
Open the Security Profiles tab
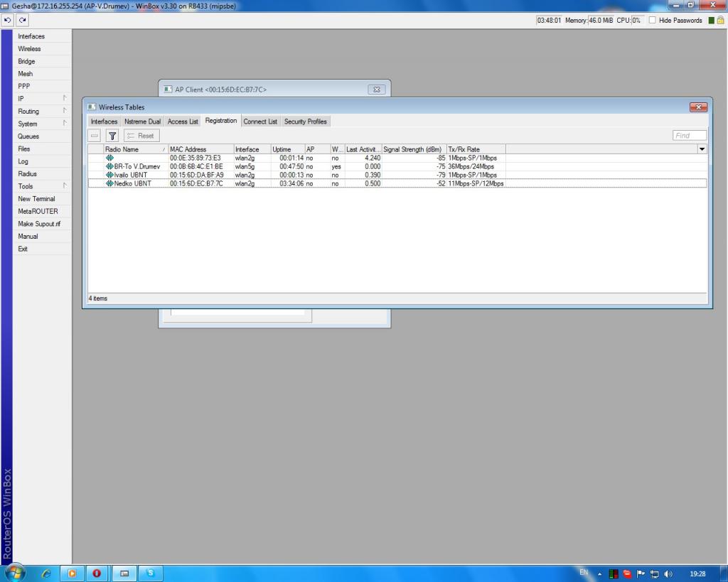tap(305, 122)
